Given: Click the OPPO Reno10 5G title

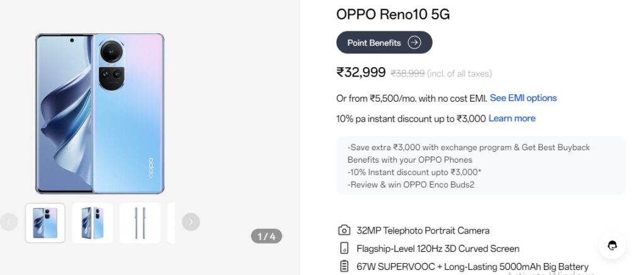Looking at the screenshot, I should pyautogui.click(x=393, y=14).
